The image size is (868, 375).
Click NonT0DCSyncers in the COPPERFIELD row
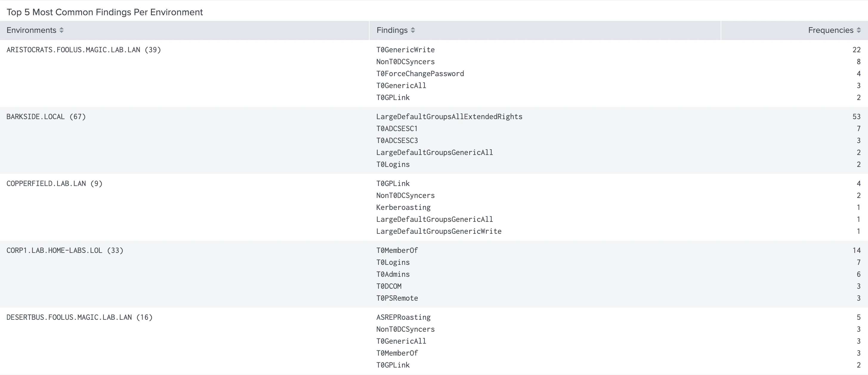(405, 196)
